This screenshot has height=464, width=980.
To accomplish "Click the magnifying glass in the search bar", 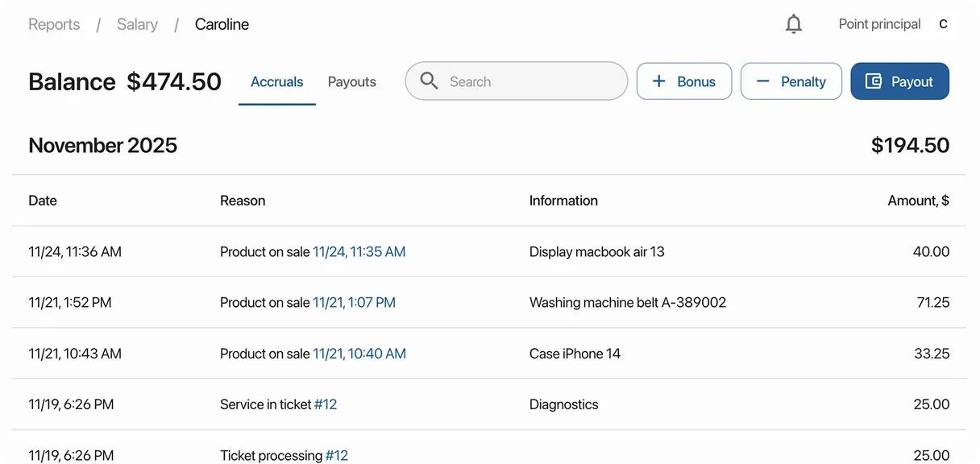I will (x=429, y=81).
